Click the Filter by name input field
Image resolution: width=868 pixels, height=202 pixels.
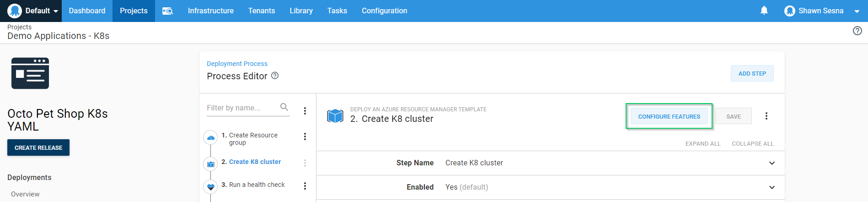(240, 108)
